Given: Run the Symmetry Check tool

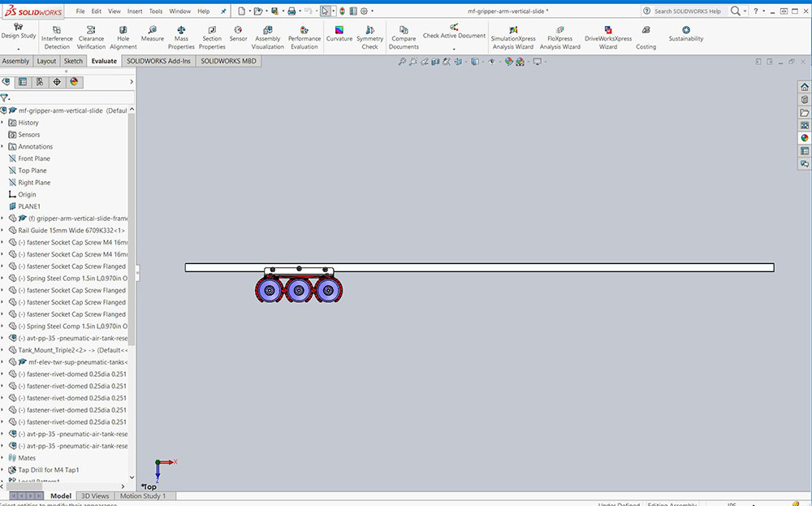Looking at the screenshot, I should 369,37.
